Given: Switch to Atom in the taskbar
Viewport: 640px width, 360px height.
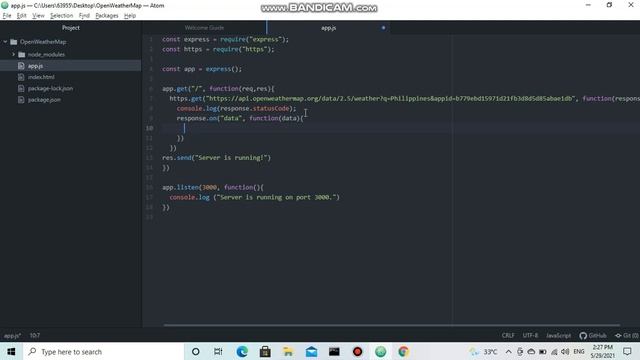Looking at the screenshot, I should (x=380, y=351).
